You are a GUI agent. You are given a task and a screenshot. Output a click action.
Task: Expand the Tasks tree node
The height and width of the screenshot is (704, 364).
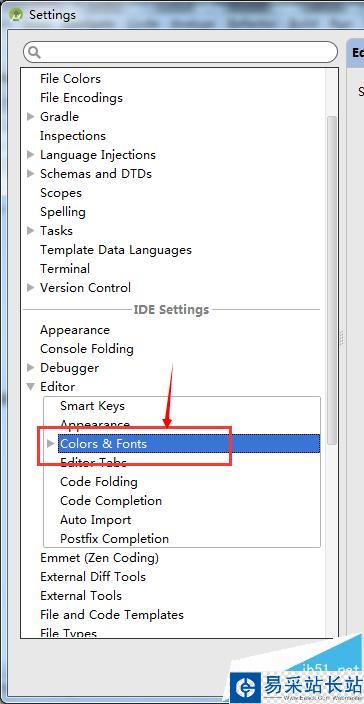[x=31, y=231]
